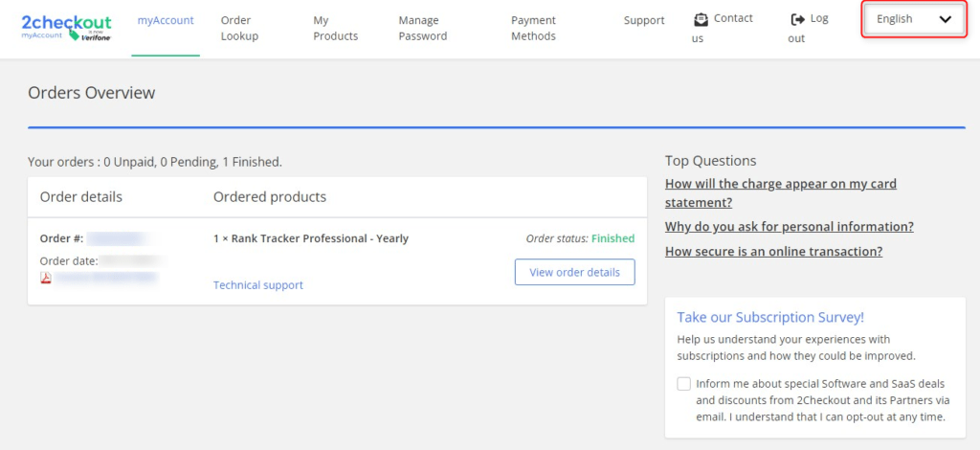Open Manage Password page
This screenshot has width=980, height=450.
click(423, 28)
